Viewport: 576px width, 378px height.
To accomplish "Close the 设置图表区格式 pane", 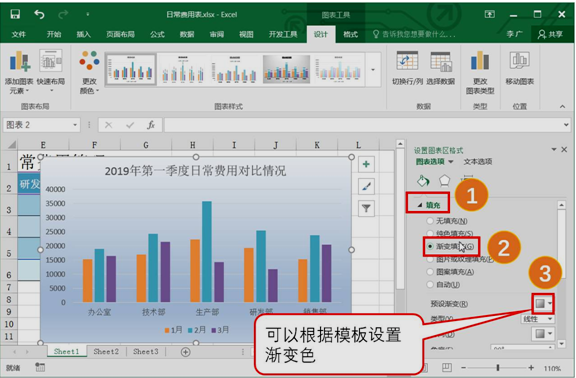I will click(564, 149).
